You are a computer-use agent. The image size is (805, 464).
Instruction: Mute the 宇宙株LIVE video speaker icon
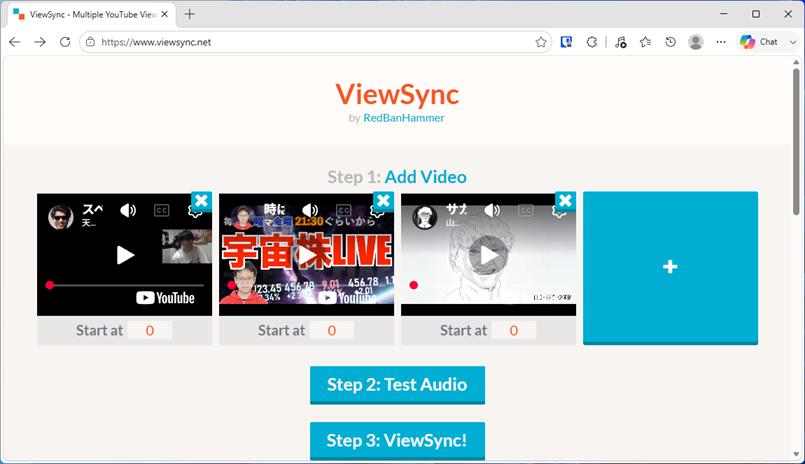pyautogui.click(x=310, y=210)
